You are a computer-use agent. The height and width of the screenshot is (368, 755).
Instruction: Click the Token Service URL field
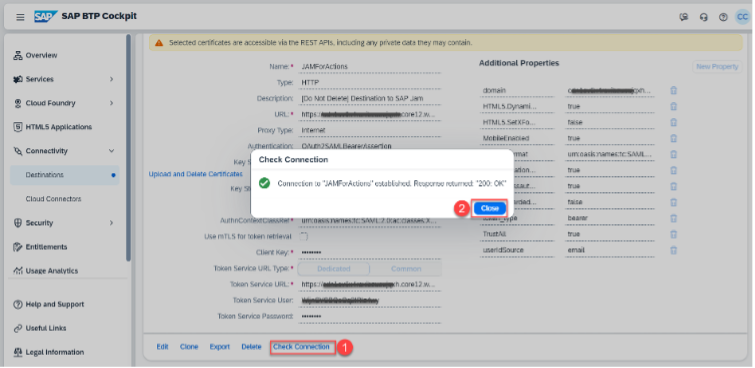[x=369, y=284]
